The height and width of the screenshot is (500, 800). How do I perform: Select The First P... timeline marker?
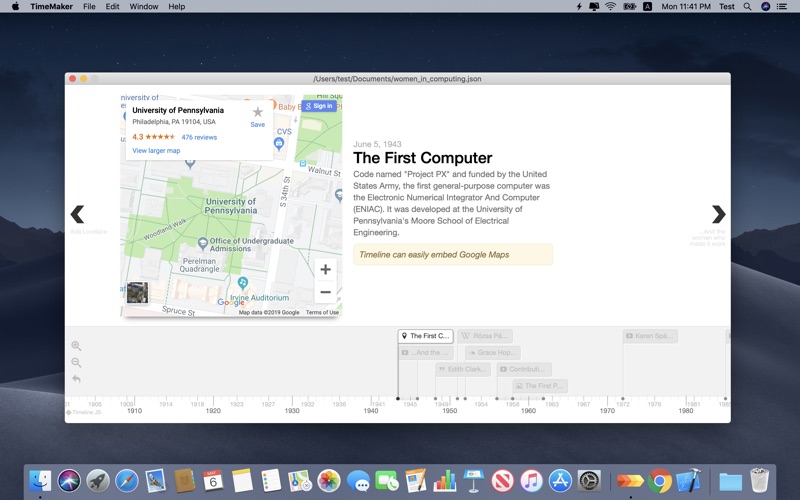coord(540,386)
